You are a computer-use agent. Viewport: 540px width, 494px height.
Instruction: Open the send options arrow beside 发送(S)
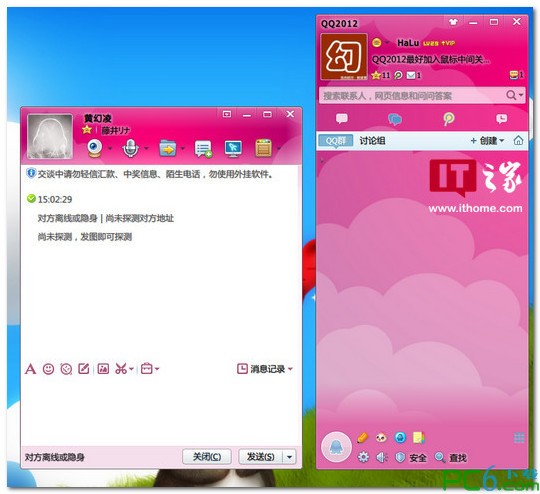(x=289, y=457)
